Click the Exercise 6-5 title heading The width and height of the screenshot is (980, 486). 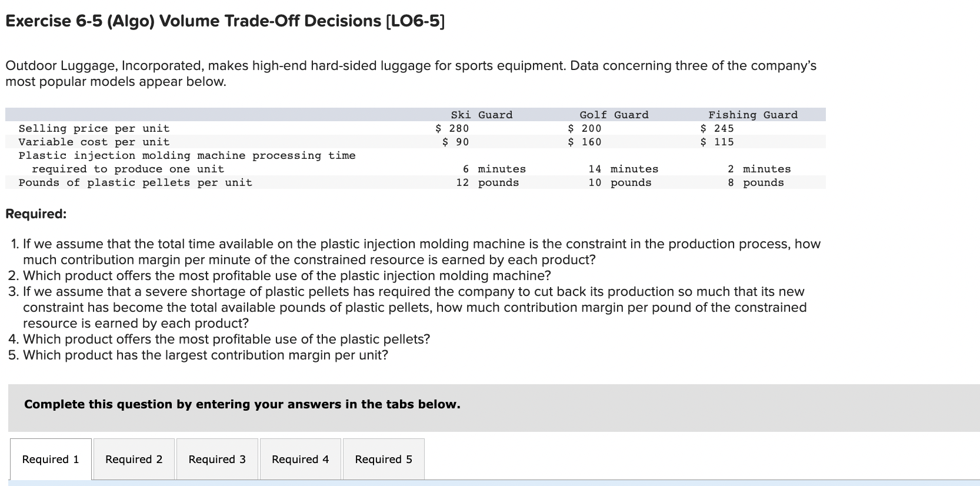tap(225, 21)
